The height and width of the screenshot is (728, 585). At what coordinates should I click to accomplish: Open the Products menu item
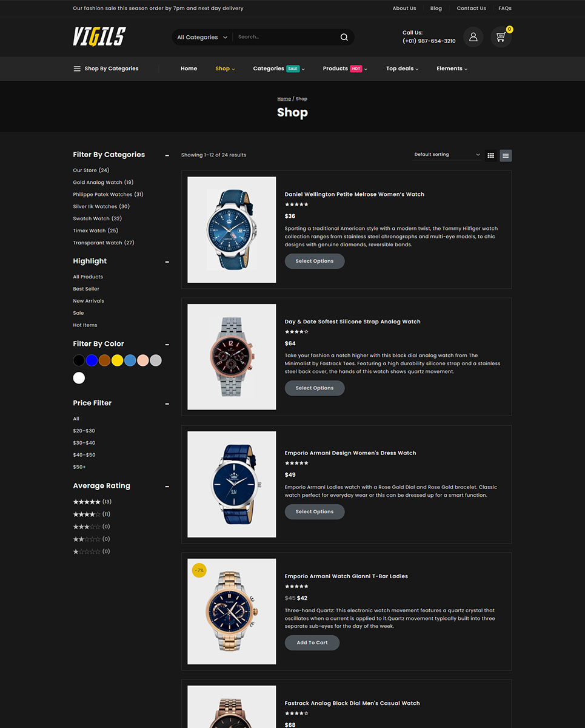point(345,69)
